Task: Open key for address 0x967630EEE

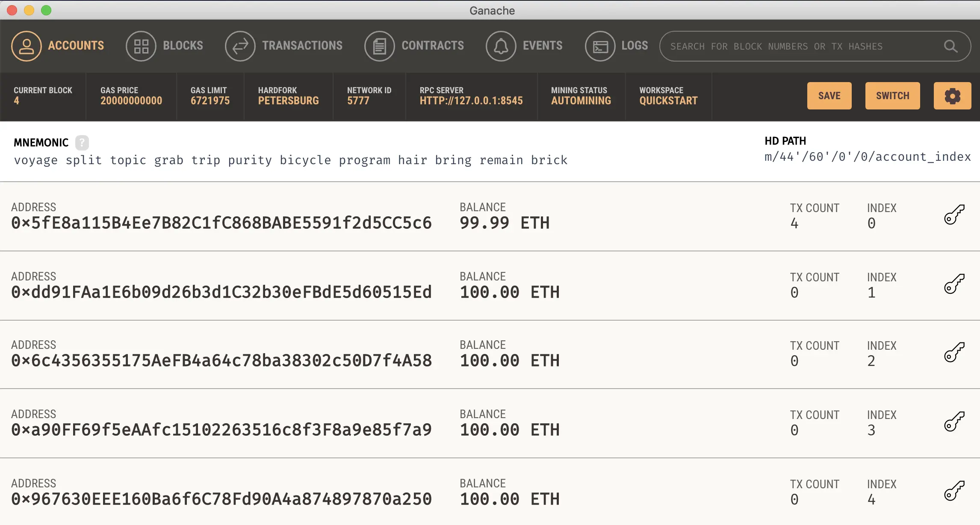Action: point(954,491)
